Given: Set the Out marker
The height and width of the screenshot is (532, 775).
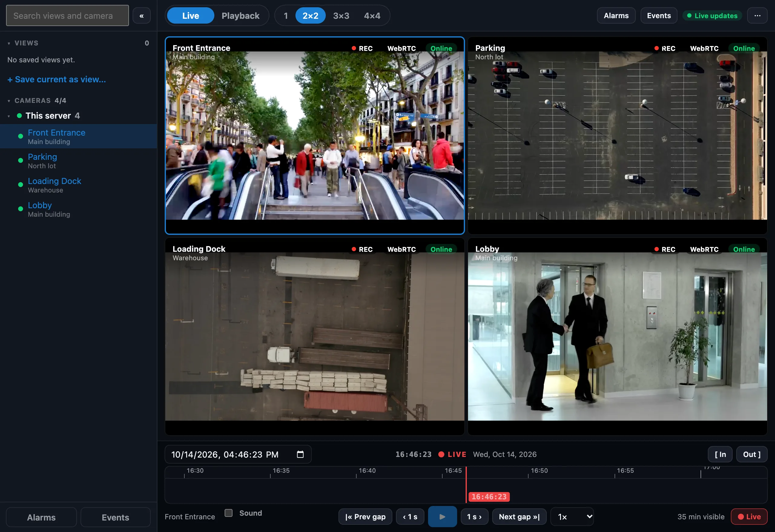Looking at the screenshot, I should pyautogui.click(x=752, y=454).
